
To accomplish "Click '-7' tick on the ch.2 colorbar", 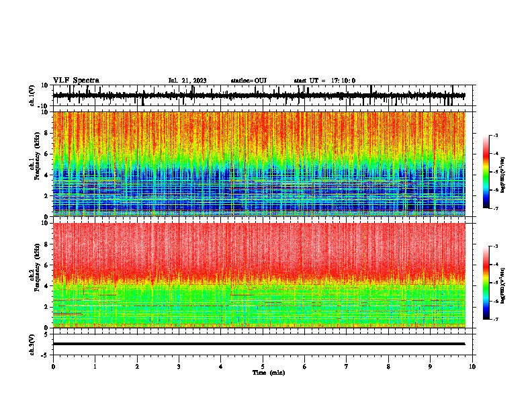I will coord(495,319).
